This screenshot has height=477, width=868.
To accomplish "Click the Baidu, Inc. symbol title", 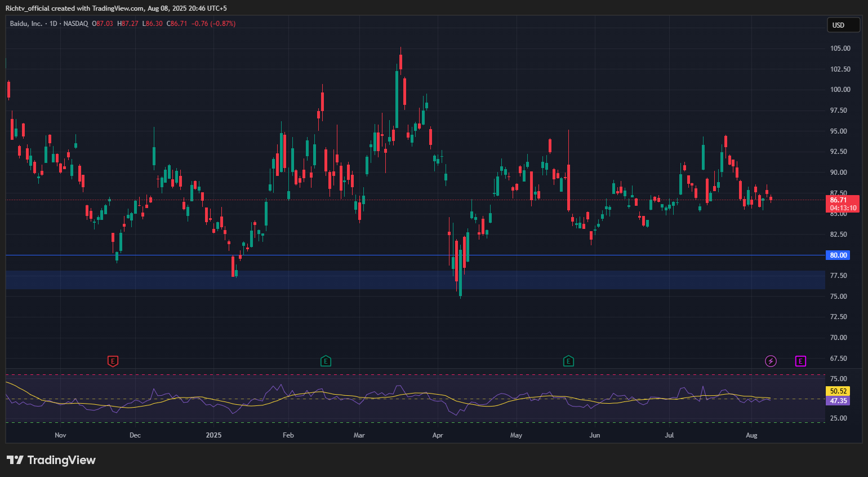I will (x=26, y=24).
